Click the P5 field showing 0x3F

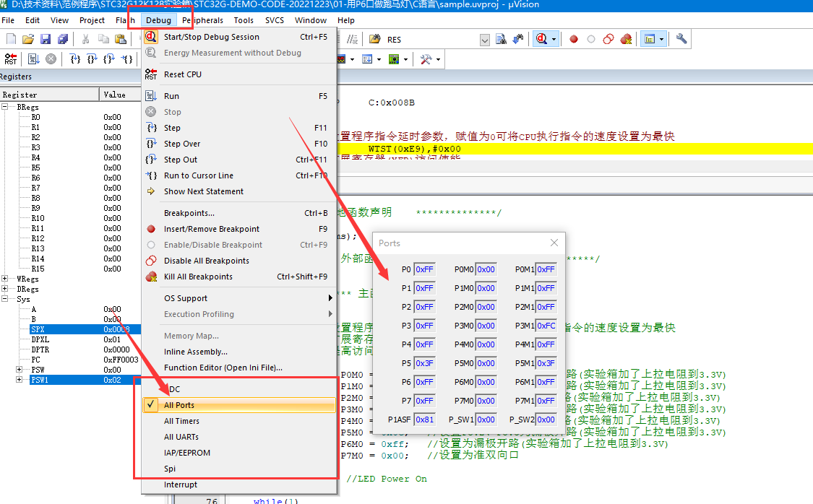pyautogui.click(x=425, y=363)
